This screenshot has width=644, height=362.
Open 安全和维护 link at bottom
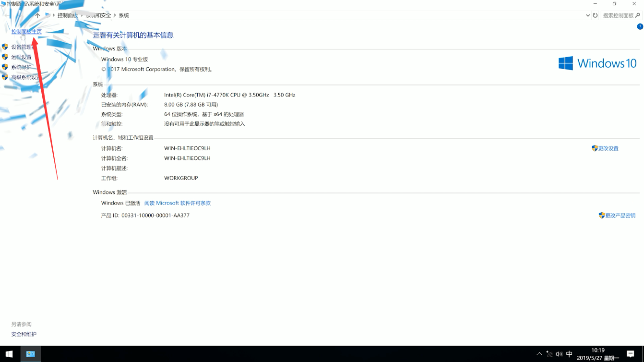click(24, 334)
